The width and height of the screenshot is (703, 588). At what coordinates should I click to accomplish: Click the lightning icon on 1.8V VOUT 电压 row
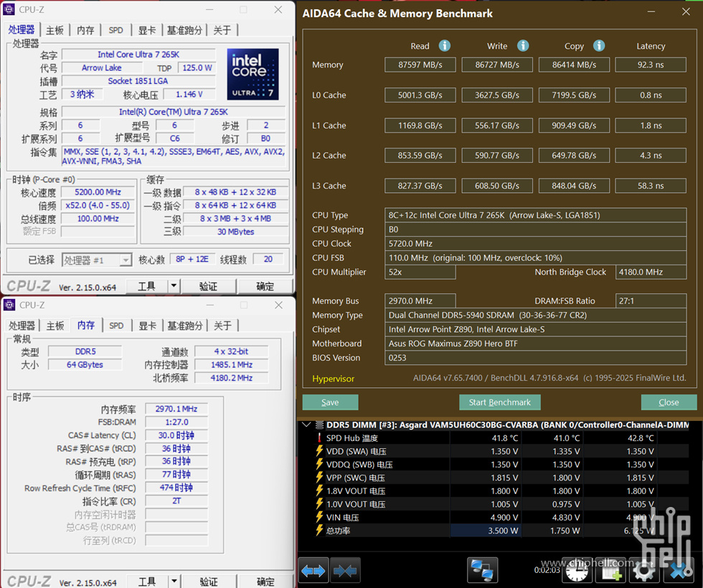pyautogui.click(x=319, y=490)
